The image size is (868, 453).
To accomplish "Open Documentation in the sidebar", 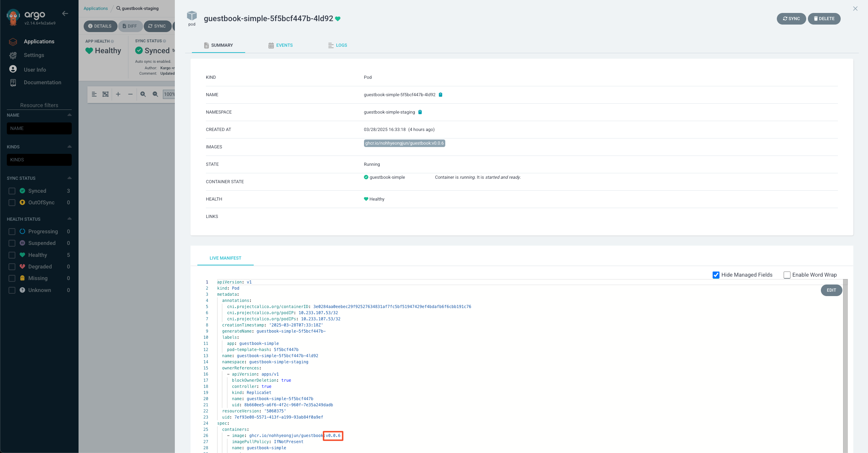I will [42, 83].
